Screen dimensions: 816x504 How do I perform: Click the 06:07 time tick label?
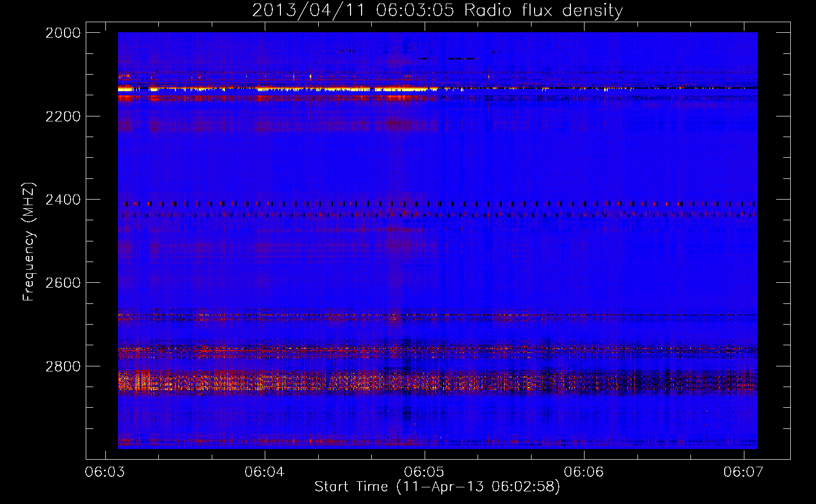pyautogui.click(x=743, y=472)
